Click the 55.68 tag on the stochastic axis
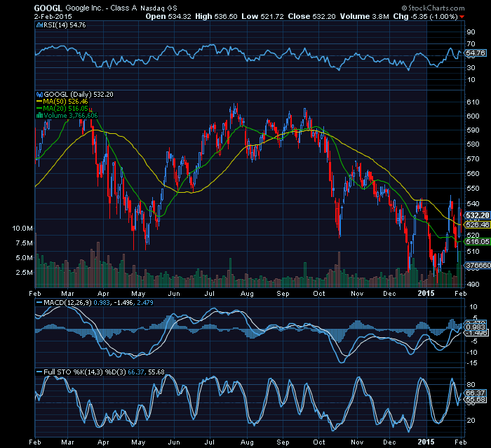Image resolution: width=491 pixels, height=448 pixels. (476, 400)
